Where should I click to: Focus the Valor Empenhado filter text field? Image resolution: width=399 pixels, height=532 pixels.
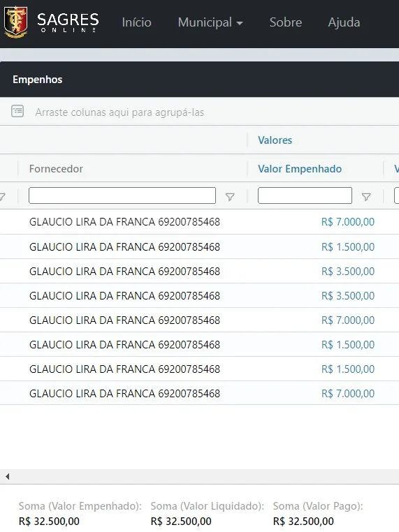[x=305, y=195]
